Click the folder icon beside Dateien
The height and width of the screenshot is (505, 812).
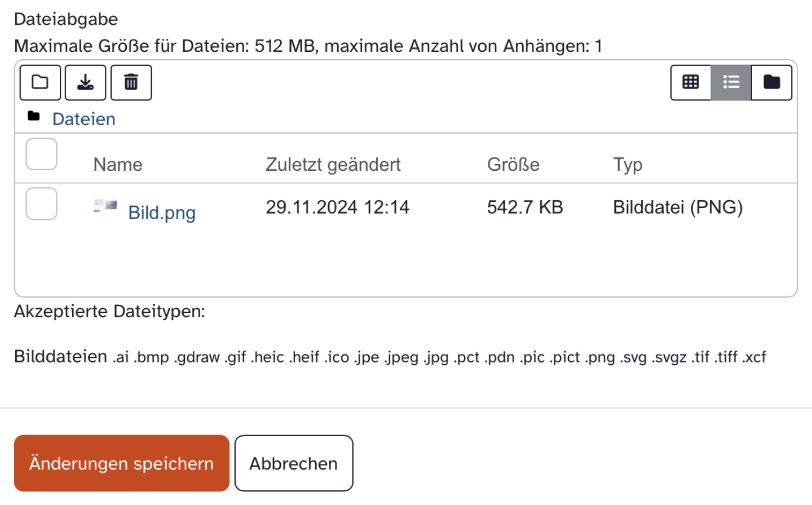[x=34, y=116]
